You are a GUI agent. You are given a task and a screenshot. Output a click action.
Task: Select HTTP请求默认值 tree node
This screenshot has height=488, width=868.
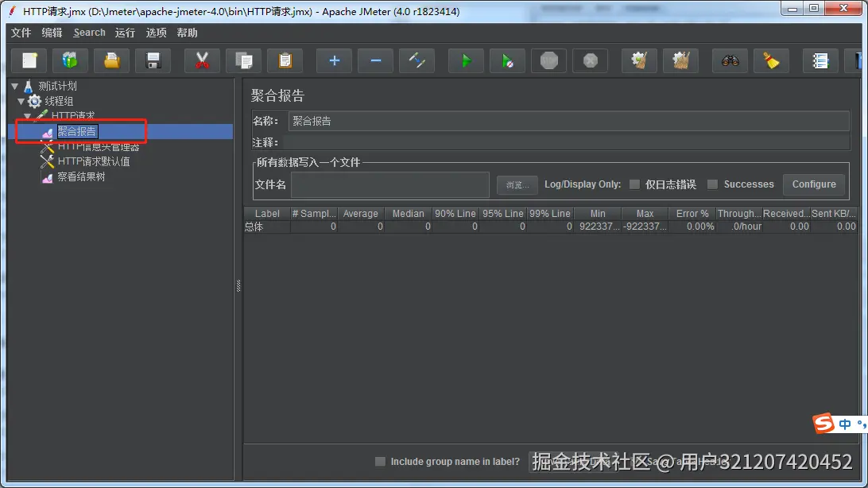click(x=94, y=161)
